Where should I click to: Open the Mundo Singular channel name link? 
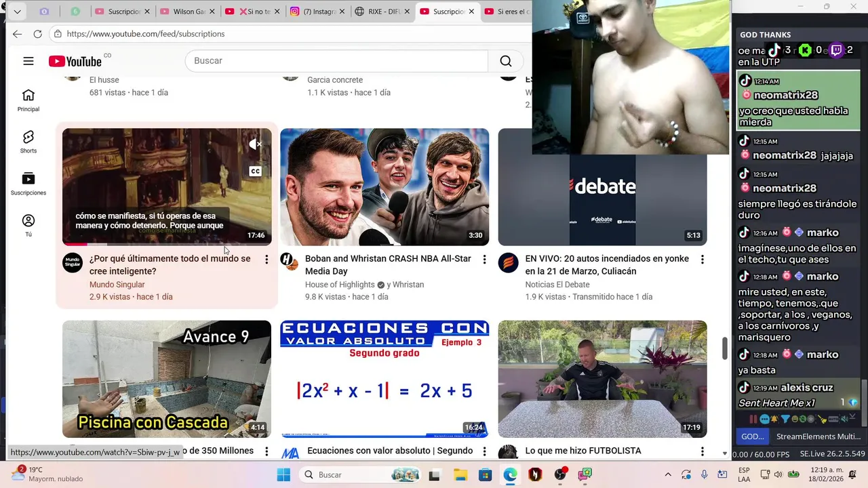tap(117, 285)
